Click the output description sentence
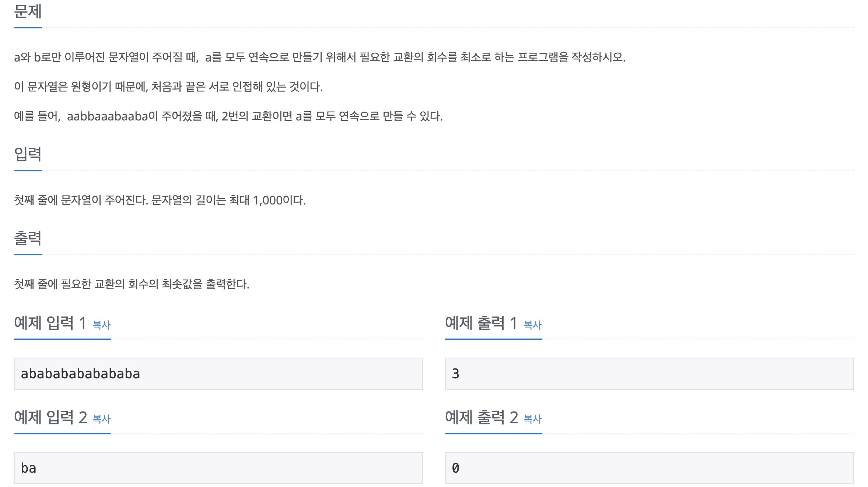 [x=132, y=284]
